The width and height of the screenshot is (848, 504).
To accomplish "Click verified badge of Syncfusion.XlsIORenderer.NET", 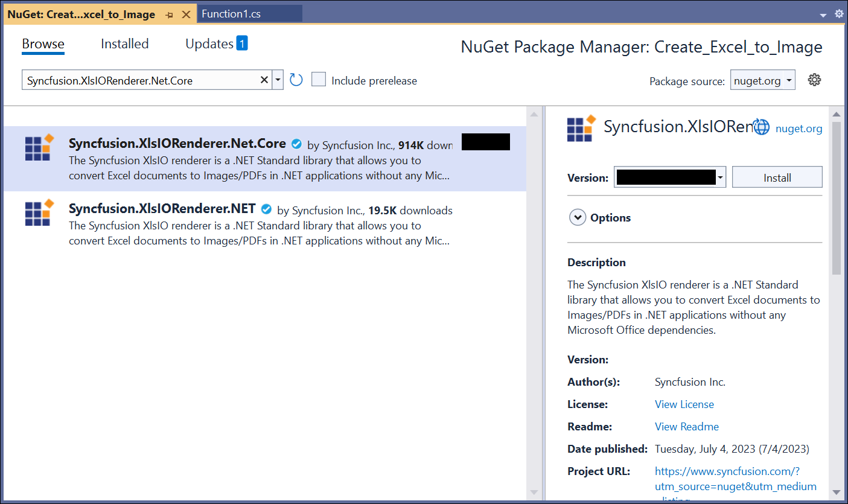I will point(266,209).
